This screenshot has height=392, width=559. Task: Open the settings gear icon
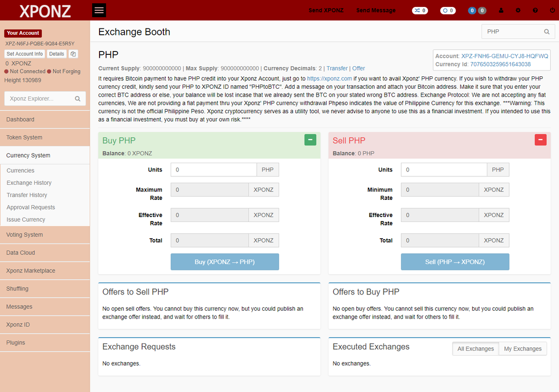pos(518,10)
